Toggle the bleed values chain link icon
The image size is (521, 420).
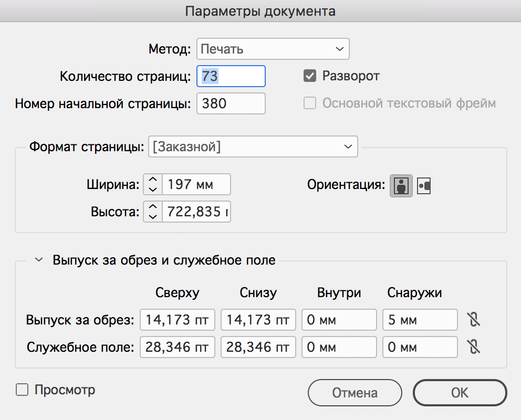(474, 320)
